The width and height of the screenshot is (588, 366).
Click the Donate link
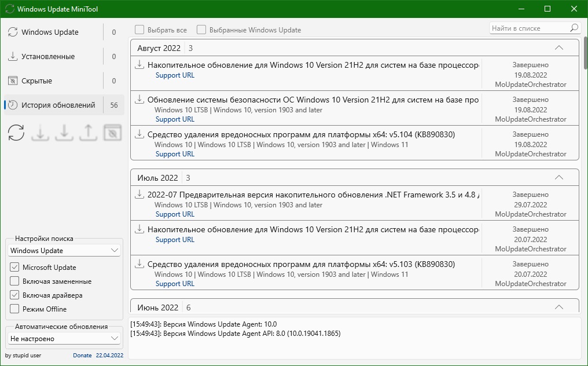click(x=82, y=355)
